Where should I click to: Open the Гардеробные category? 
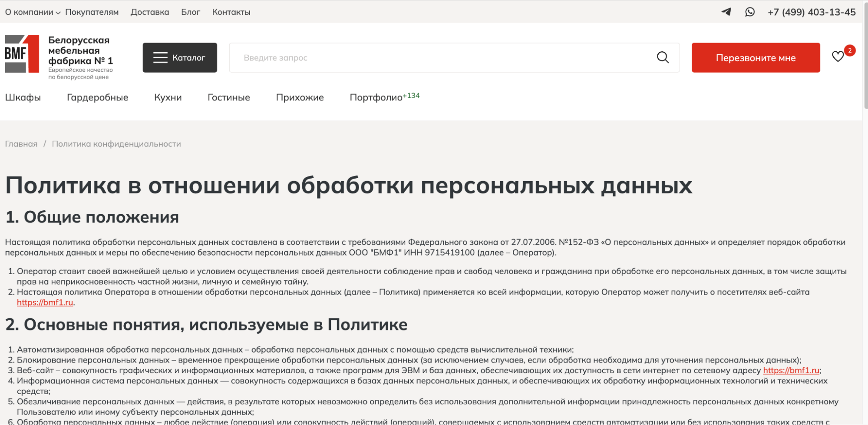click(98, 97)
